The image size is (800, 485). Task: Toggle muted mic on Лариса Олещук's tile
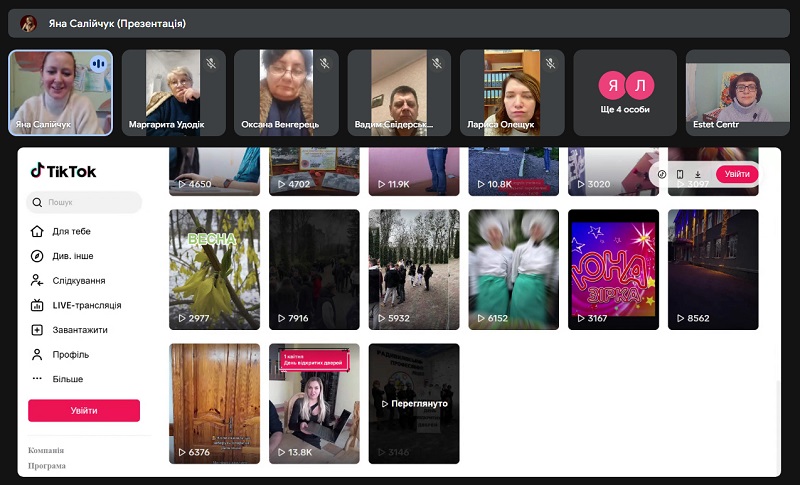tap(550, 63)
